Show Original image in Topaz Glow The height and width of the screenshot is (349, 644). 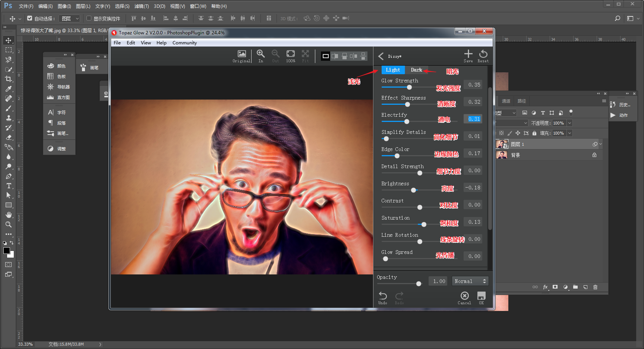coord(241,56)
